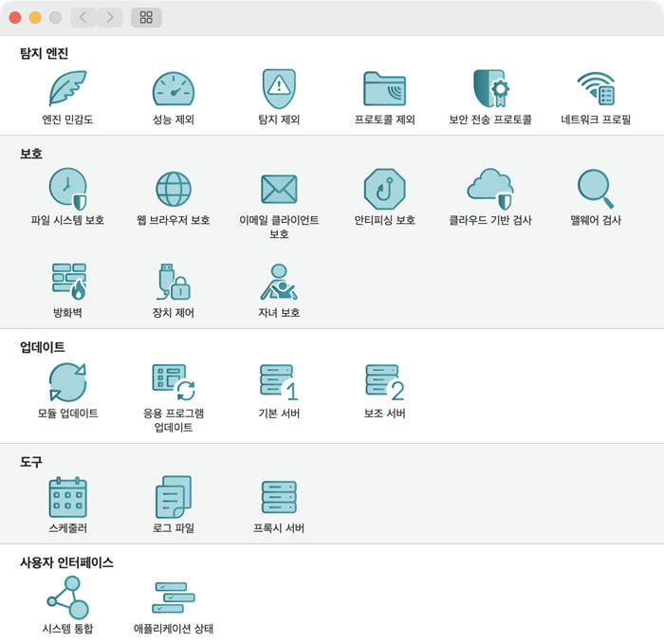Open 이메일 클라이언트 보호 envelope icon

click(x=279, y=189)
